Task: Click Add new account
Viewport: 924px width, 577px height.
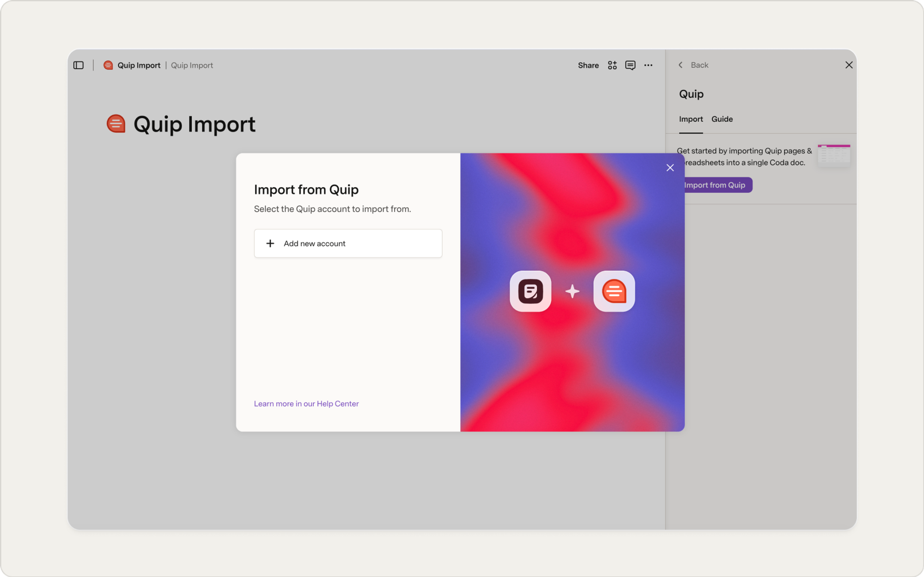Action: pyautogui.click(x=348, y=243)
